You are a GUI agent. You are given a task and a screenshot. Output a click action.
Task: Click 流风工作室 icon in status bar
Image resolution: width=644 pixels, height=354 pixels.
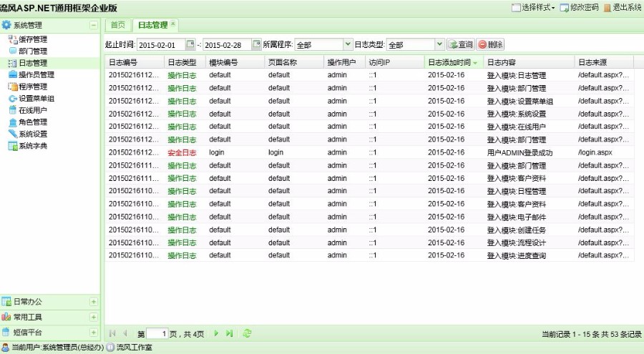[110, 348]
